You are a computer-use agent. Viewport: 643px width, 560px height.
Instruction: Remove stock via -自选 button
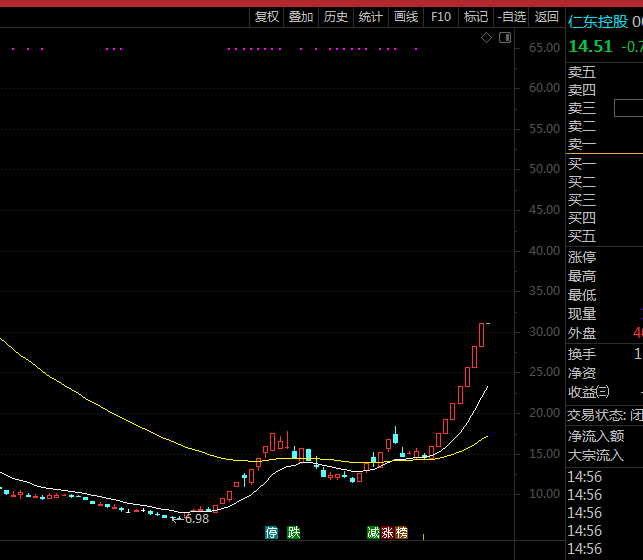[x=511, y=17]
